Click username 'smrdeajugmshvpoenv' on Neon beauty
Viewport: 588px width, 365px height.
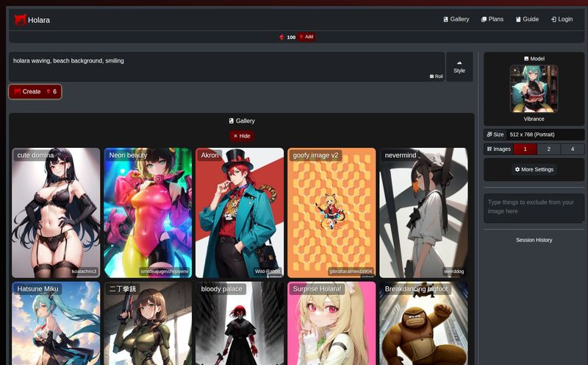click(x=165, y=271)
